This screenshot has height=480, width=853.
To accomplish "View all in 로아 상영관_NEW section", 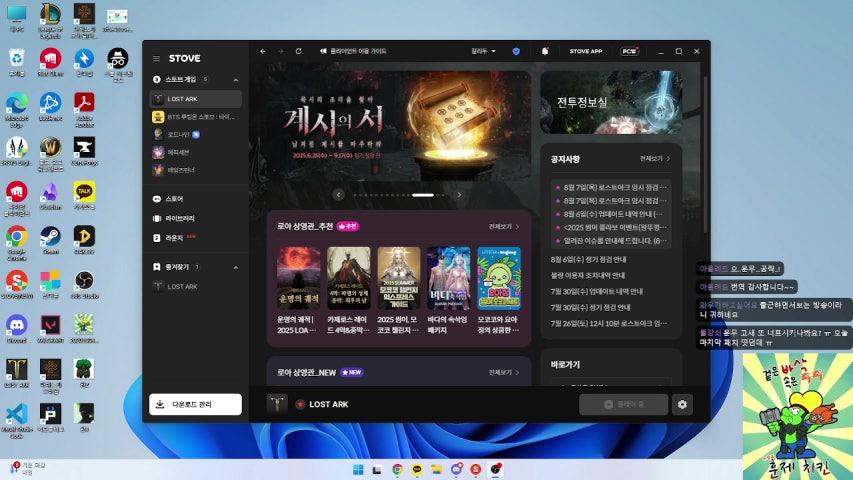I will [504, 372].
